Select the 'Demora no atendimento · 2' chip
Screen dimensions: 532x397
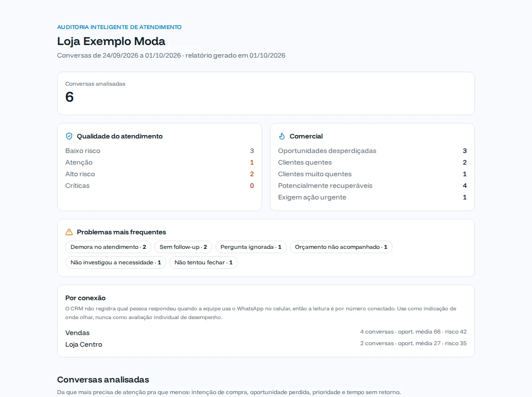pyautogui.click(x=108, y=247)
